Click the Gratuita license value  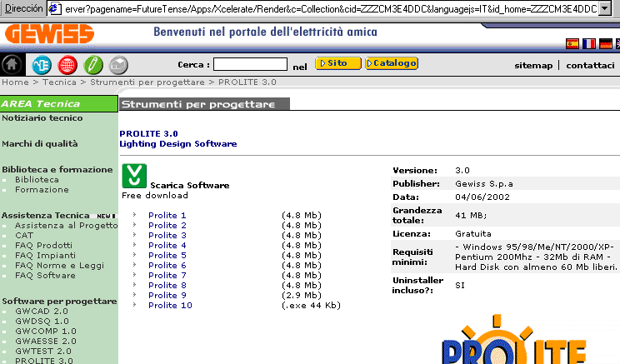point(472,234)
